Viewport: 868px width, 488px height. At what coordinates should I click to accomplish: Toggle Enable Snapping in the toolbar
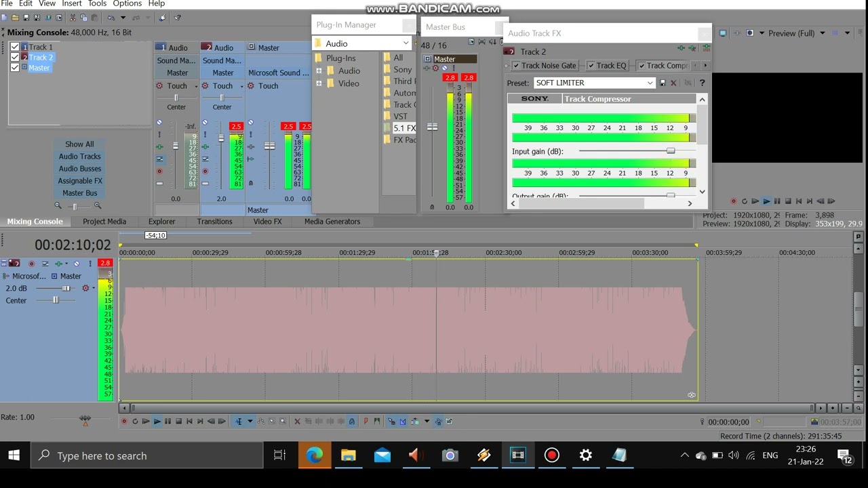391,422
